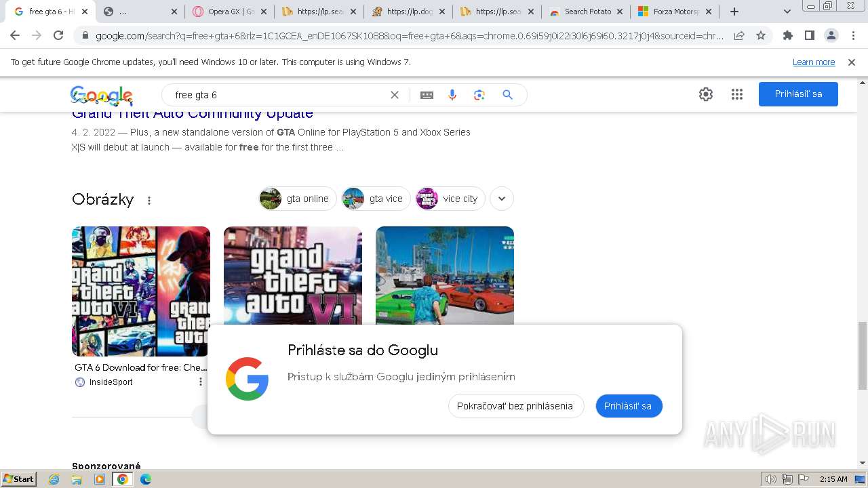Filter images by gta vice chip
This screenshot has height=488, width=868.
pyautogui.click(x=376, y=199)
